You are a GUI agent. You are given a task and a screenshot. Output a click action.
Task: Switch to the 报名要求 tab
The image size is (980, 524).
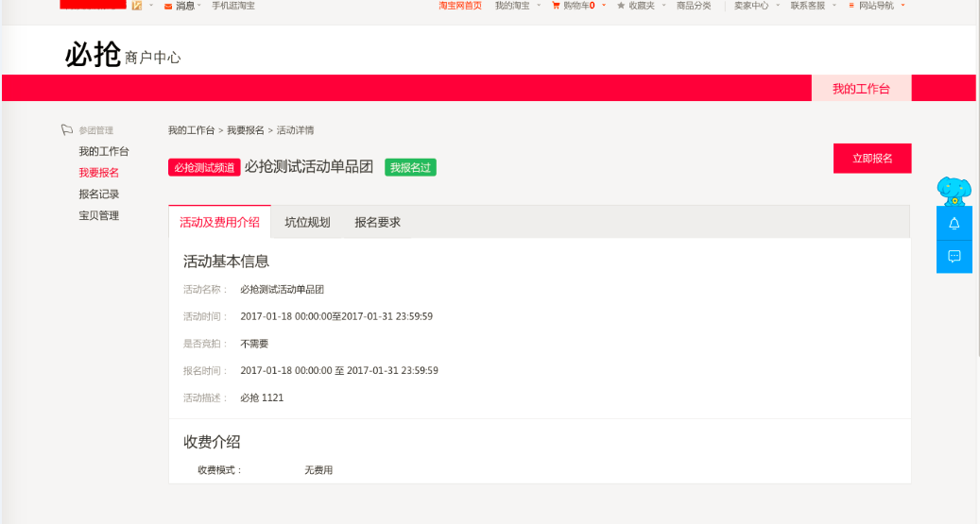pos(377,223)
